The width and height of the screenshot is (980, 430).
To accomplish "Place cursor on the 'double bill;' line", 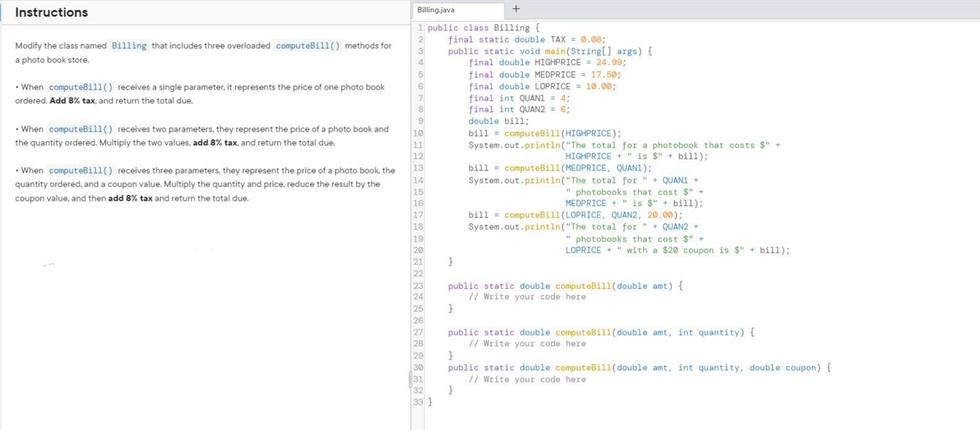I will click(498, 122).
